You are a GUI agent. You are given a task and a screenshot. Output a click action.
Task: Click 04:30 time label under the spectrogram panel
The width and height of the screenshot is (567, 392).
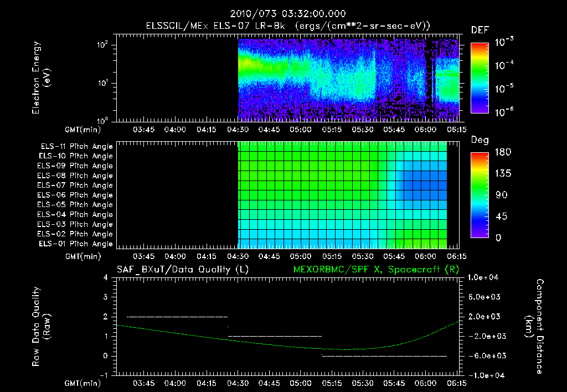238,130
